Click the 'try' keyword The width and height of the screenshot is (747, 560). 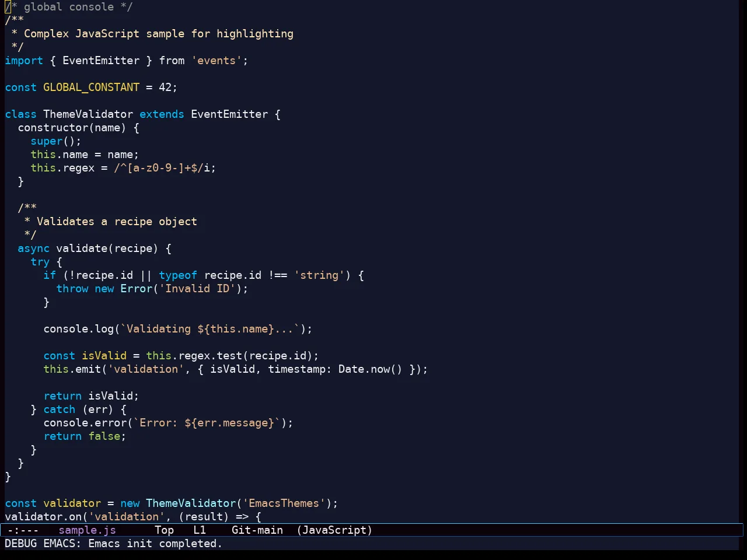pos(40,262)
